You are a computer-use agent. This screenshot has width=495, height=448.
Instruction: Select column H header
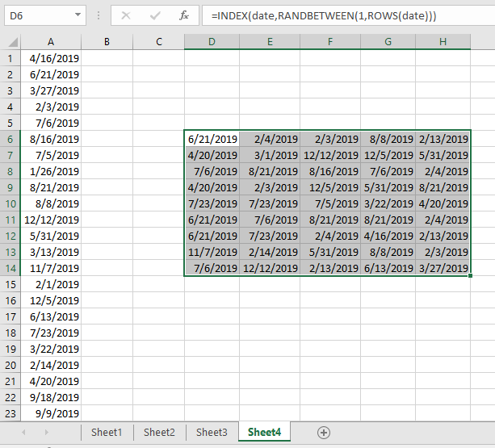click(443, 42)
